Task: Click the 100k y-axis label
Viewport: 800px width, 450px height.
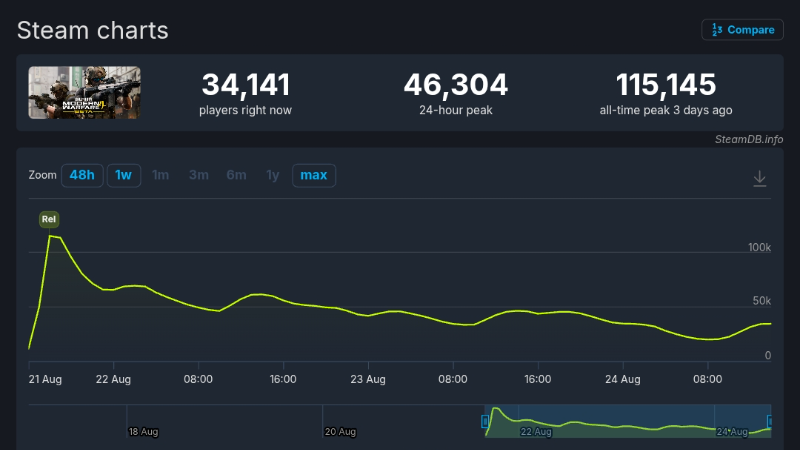Action: point(759,247)
